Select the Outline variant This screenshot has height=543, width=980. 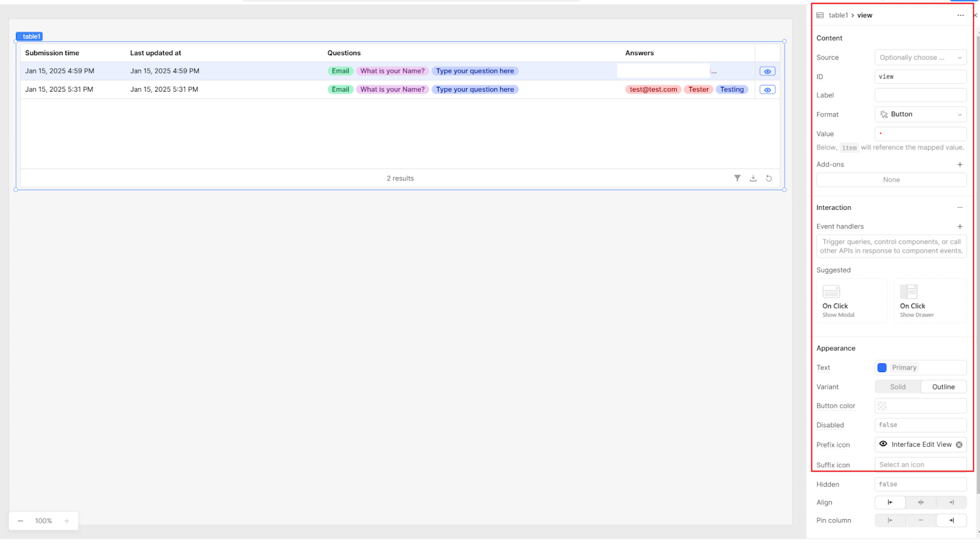(943, 387)
